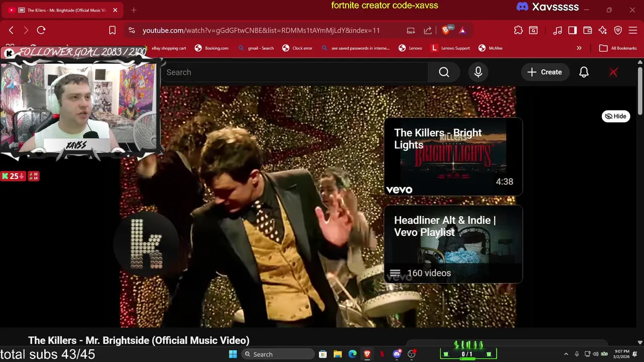644x362 pixels.
Task: Open the Brave playlist music note icon
Action: 557,30
